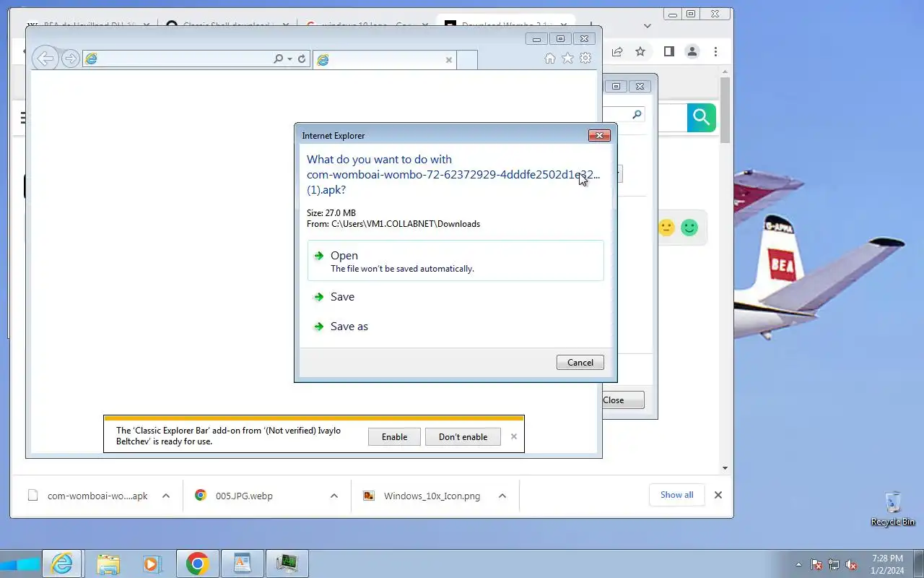
Task: Open the document editor taskbar icon
Action: (242, 564)
